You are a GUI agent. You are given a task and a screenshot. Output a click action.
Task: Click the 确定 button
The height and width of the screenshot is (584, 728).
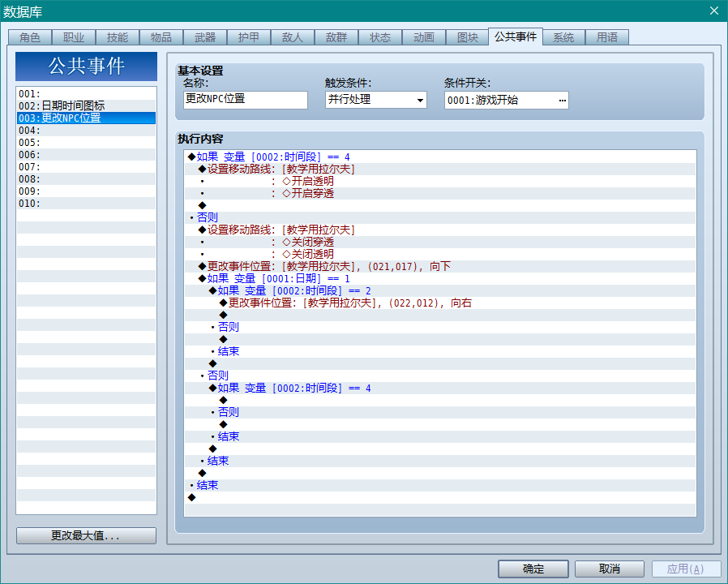coord(533,569)
